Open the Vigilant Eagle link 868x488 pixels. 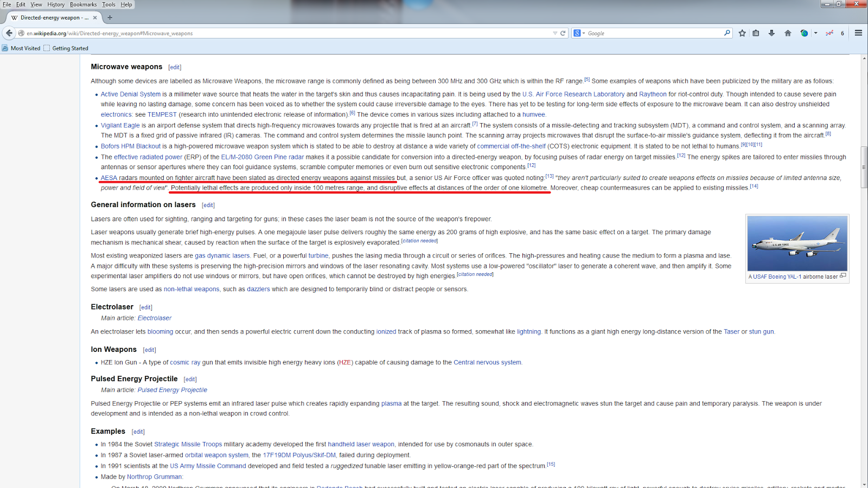pos(120,125)
